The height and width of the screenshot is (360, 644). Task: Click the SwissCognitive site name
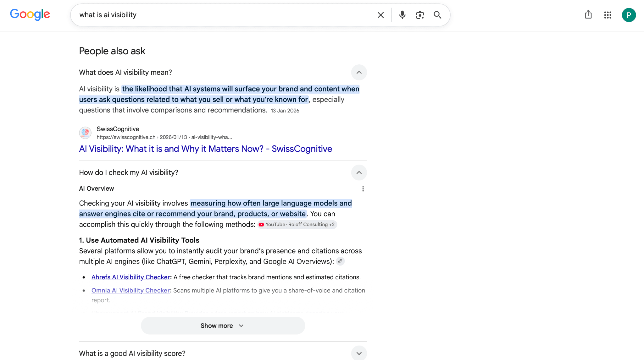click(x=118, y=129)
